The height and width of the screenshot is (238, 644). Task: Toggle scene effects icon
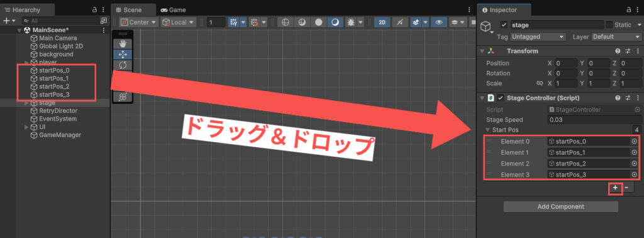[x=415, y=22]
